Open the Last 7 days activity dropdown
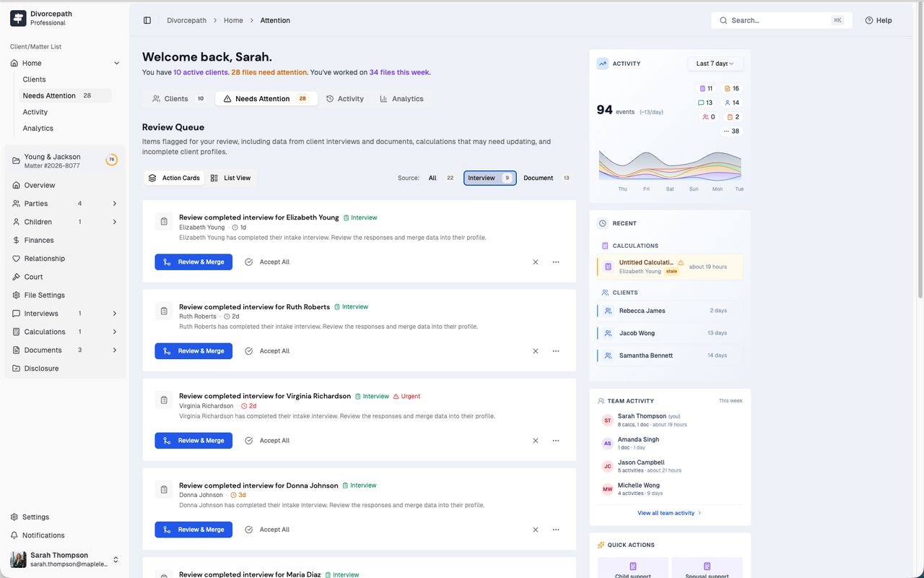Screen dimensions: 924x578 pos(715,64)
